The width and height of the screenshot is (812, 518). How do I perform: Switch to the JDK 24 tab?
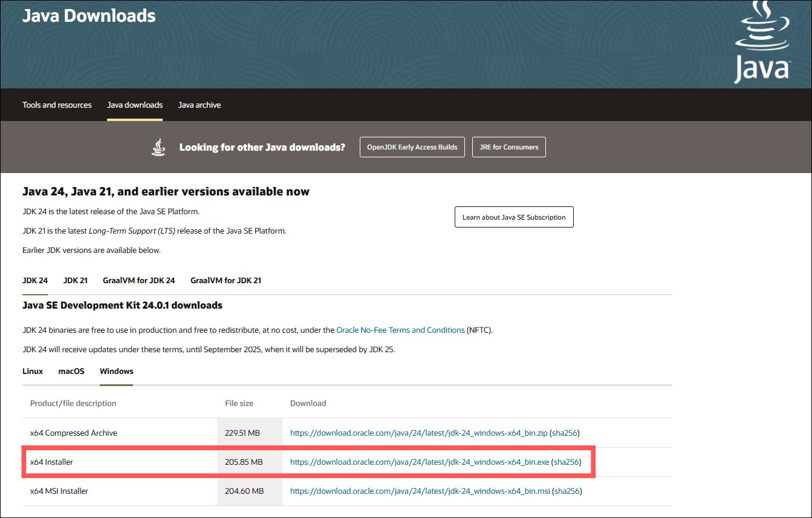coord(35,280)
